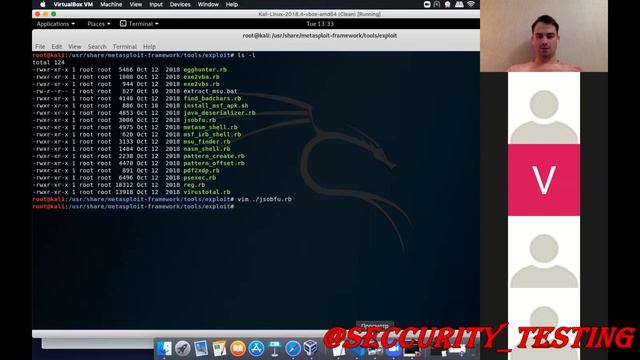Click reg.rb file name
Image resolution: width=640 pixels, height=360 pixels.
click(x=194, y=185)
